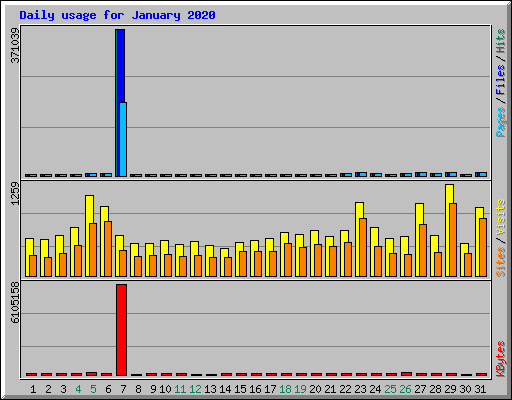This screenshot has height=400, width=512.
Task: Click green weekend day label 4
Action: pyautogui.click(x=78, y=389)
